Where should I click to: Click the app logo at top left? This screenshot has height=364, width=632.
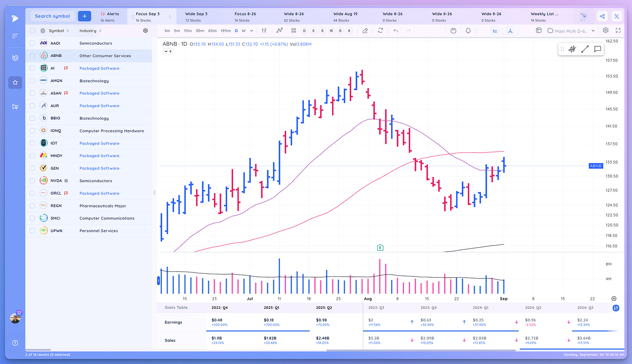click(x=15, y=18)
